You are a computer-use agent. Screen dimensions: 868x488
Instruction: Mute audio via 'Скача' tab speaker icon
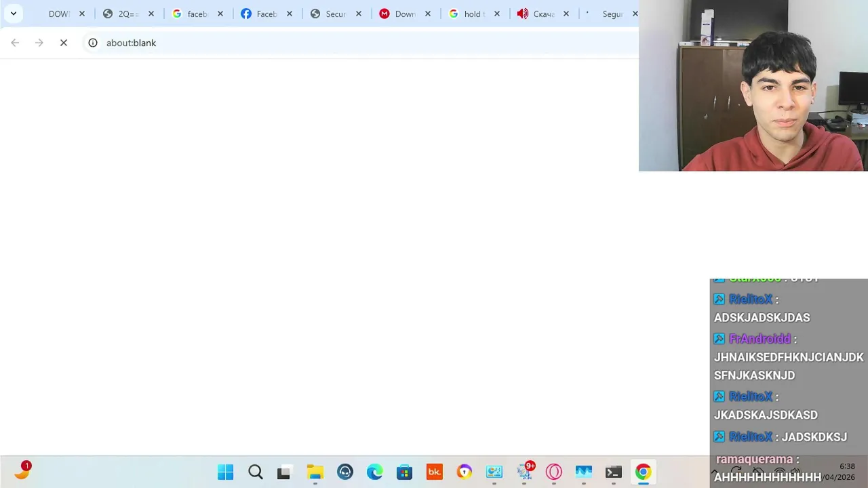click(523, 14)
